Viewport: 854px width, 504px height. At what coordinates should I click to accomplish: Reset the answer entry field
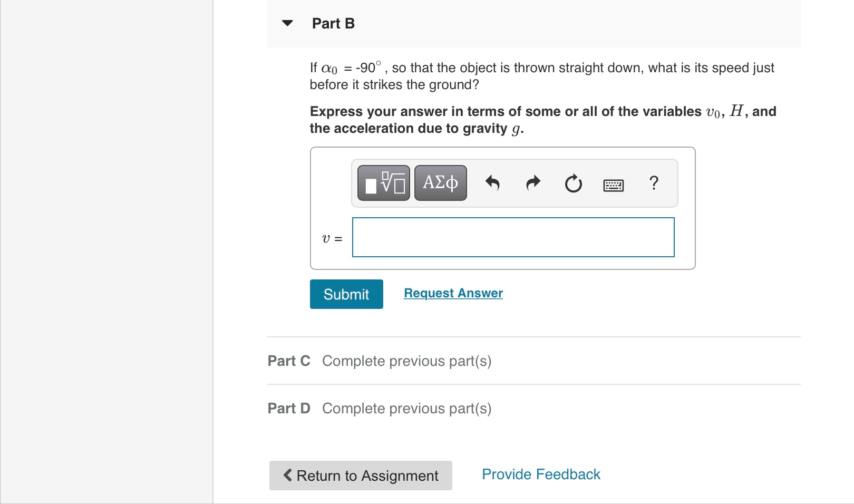573,183
